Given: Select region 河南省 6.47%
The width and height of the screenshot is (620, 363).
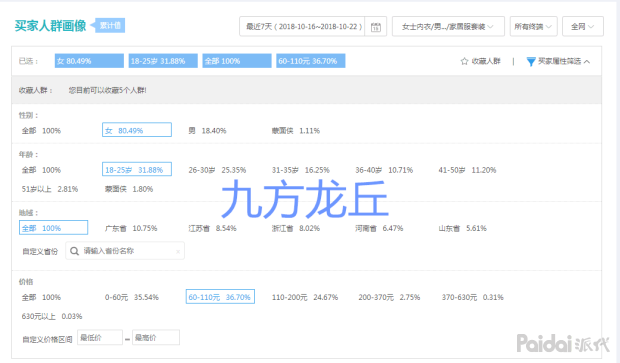Looking at the screenshot, I should [379, 228].
